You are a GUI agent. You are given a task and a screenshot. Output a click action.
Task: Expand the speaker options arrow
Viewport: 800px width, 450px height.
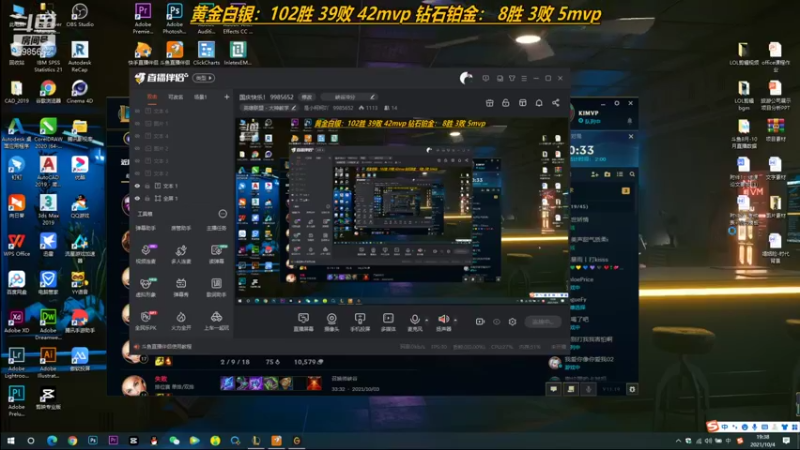(455, 320)
